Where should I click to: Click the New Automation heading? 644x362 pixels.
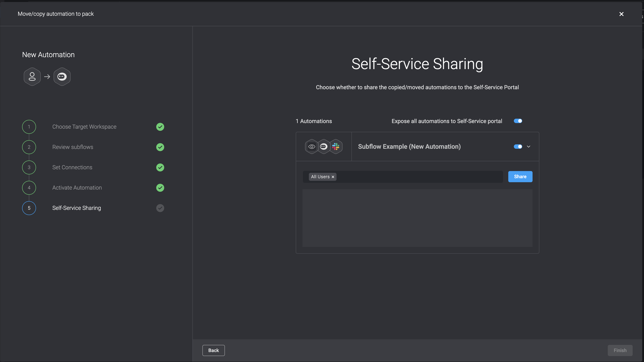click(x=48, y=55)
